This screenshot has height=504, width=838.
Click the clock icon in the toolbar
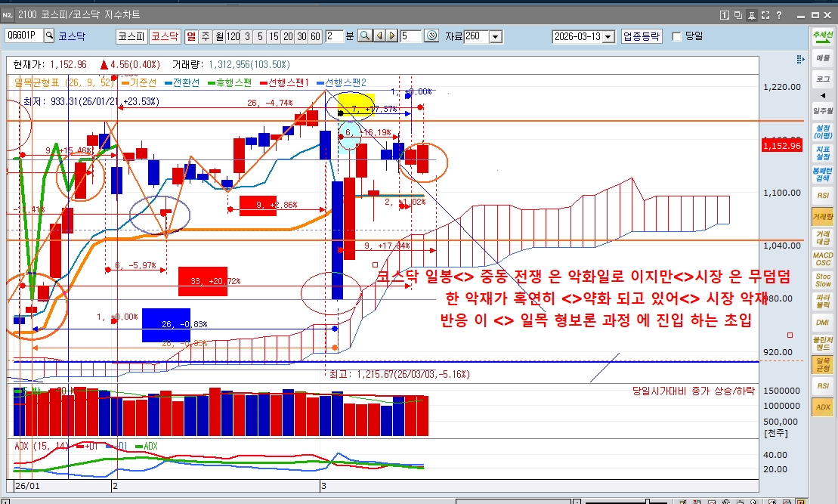(431, 36)
